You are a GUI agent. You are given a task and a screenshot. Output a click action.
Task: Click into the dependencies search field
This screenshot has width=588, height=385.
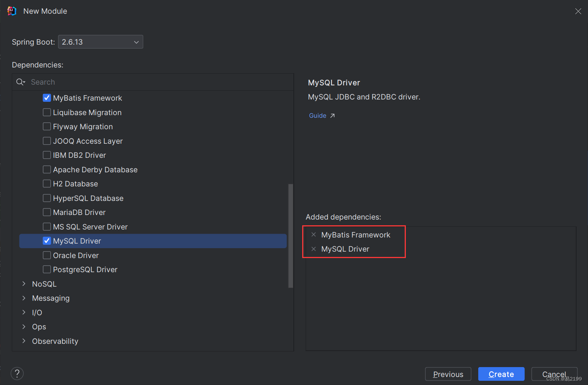coord(114,82)
